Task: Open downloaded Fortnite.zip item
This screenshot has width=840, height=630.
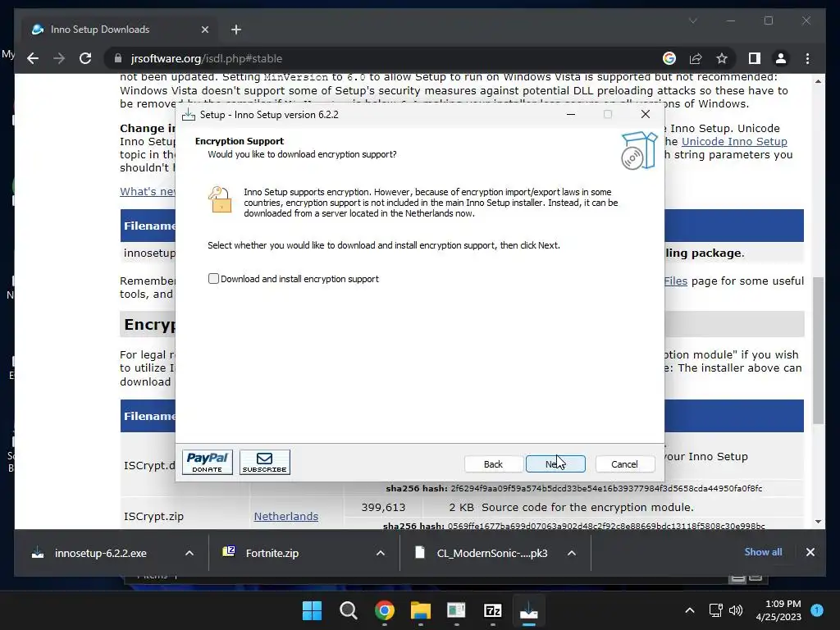Action: (272, 553)
